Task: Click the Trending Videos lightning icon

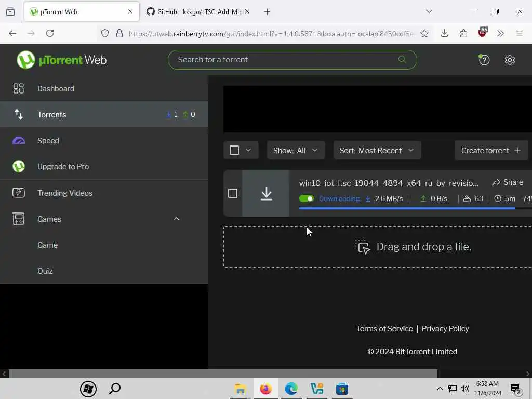Action: (x=19, y=193)
